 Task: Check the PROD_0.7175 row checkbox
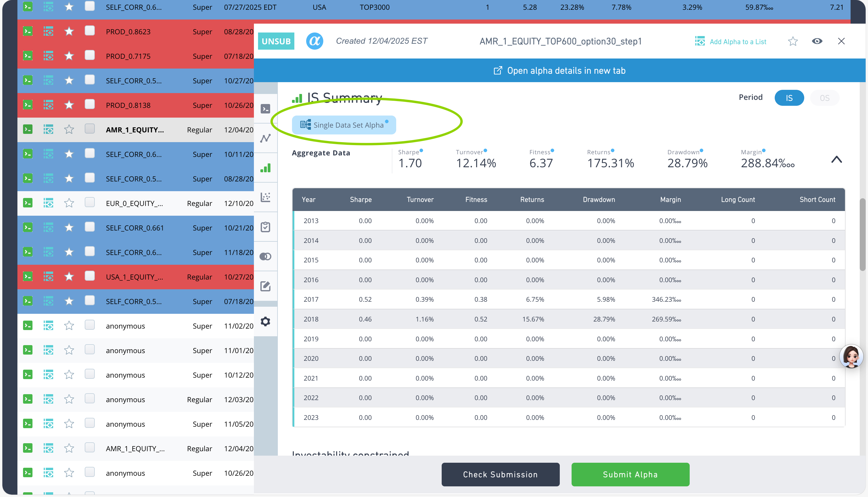click(90, 56)
